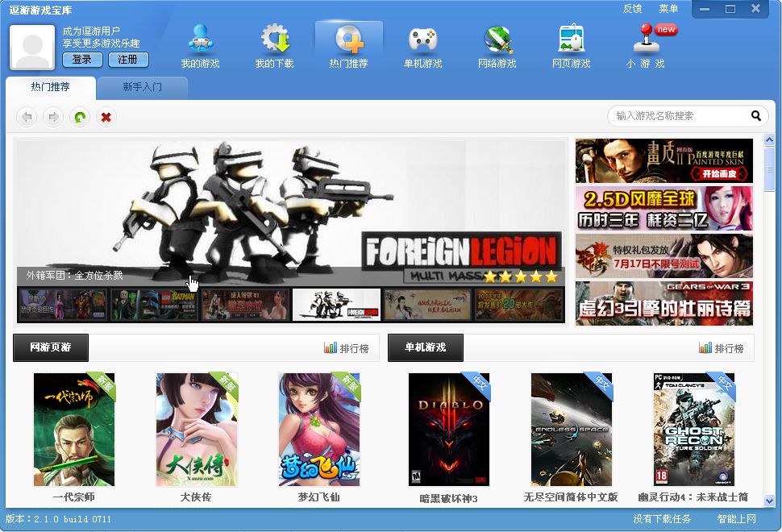Viewport: 782px width, 532px height.
Task: Click the 梦幻飞仙 title text
Action: [319, 497]
